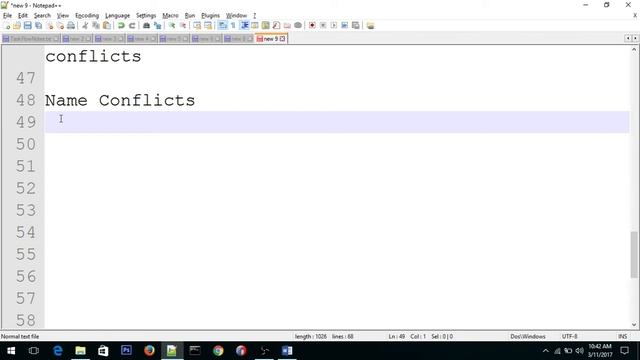Open Photoshop from the taskbar
The width and height of the screenshot is (640, 360).
126,351
